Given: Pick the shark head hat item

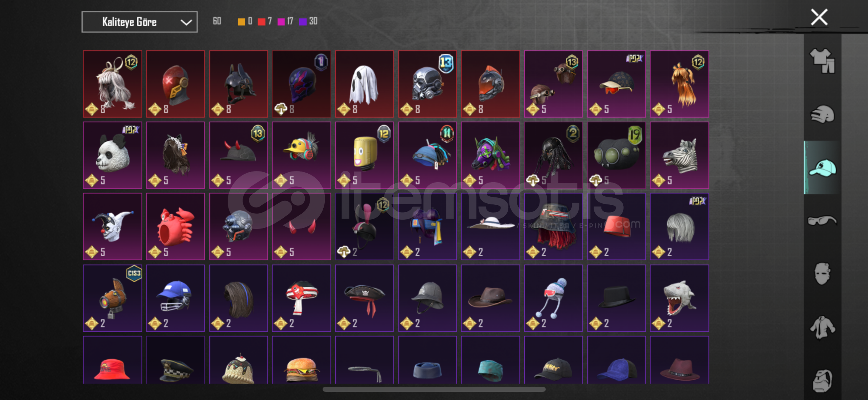Looking at the screenshot, I should (679, 298).
